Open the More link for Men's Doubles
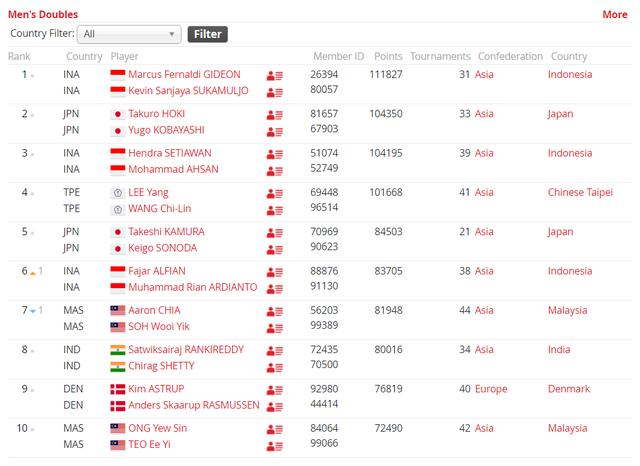This screenshot has height=466, width=640. [x=615, y=15]
